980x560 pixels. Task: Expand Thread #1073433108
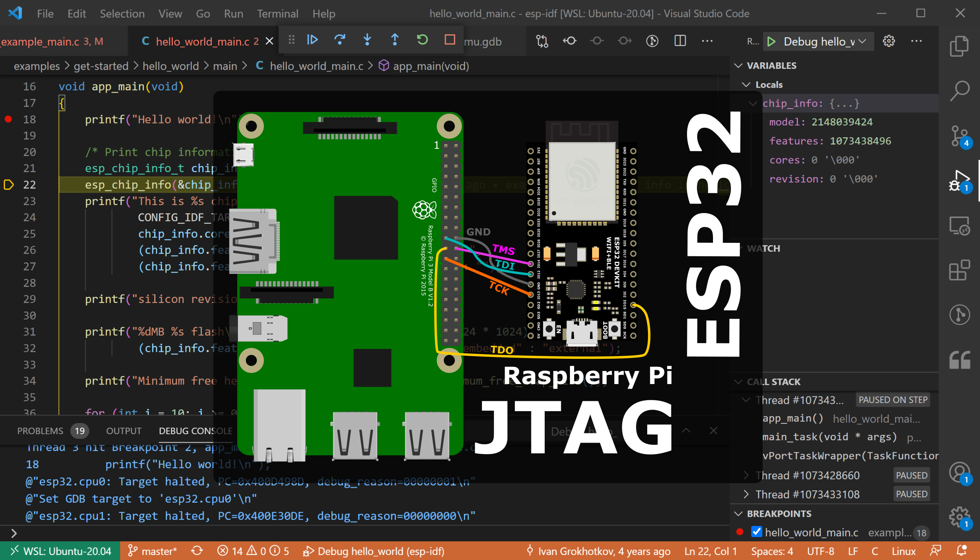746,494
